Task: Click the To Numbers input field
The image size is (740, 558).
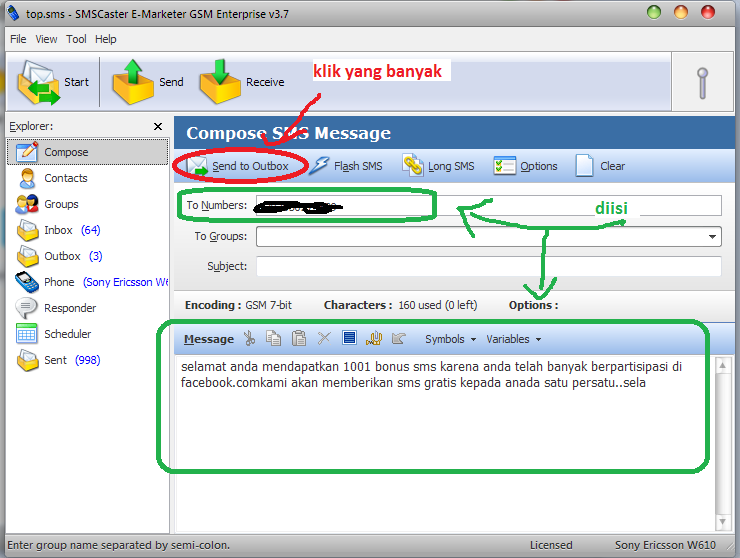Action: (488, 206)
